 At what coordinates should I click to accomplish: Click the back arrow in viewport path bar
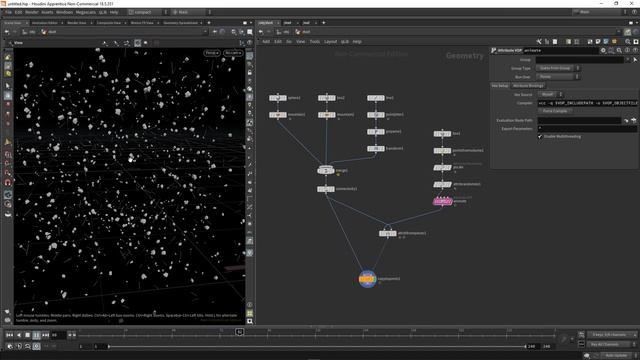click(7, 32)
